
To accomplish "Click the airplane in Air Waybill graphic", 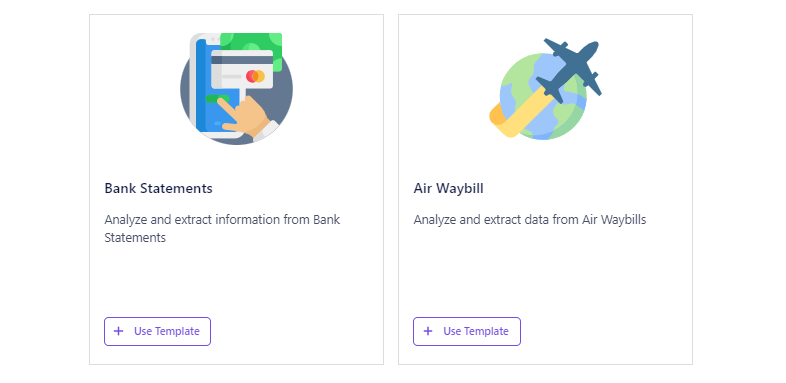I will (569, 69).
